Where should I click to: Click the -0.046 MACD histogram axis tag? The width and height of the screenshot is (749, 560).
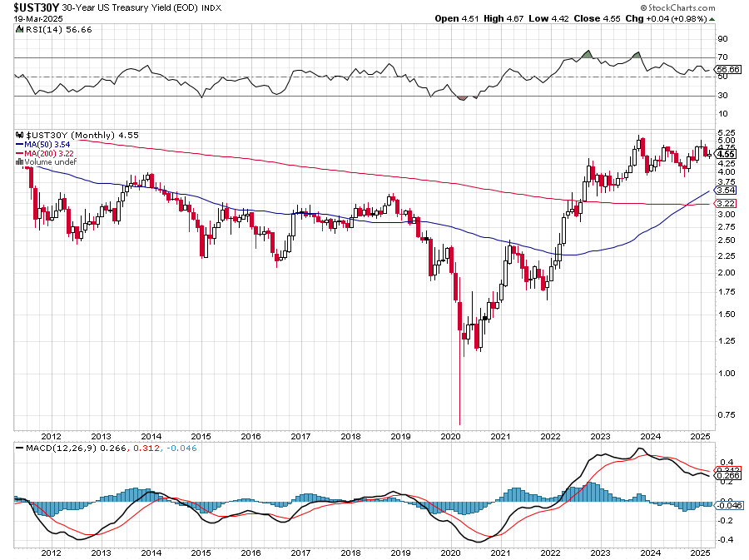click(x=727, y=505)
